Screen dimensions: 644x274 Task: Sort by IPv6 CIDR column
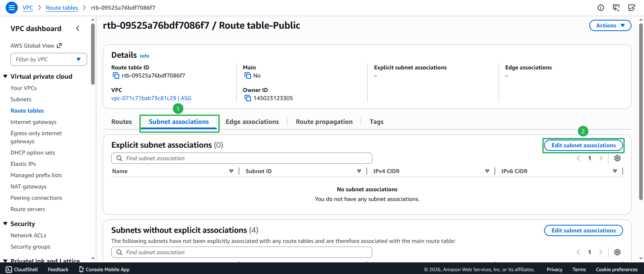pos(615,171)
